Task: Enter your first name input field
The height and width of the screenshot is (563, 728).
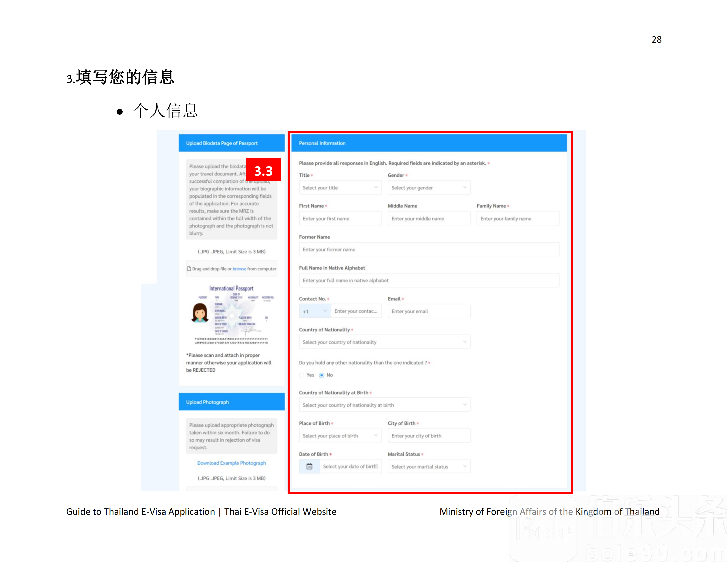Action: click(x=339, y=218)
